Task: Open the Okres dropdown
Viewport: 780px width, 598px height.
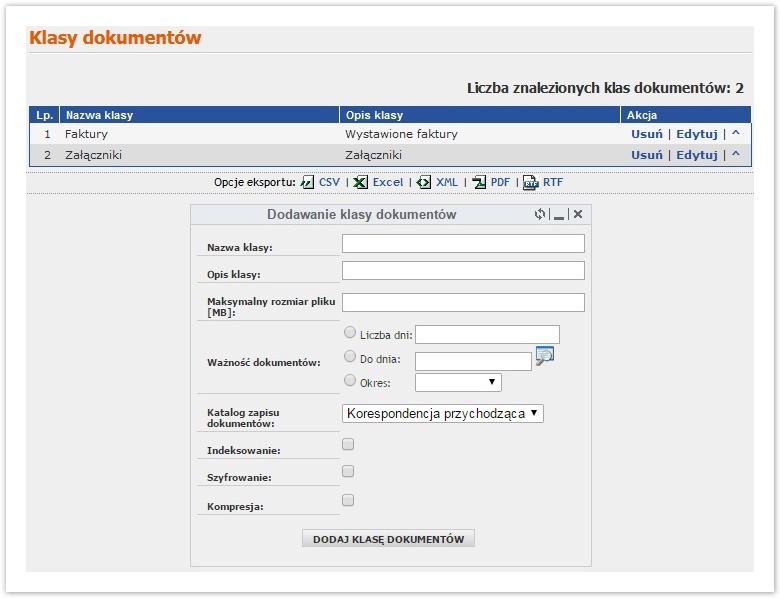Action: [x=458, y=382]
